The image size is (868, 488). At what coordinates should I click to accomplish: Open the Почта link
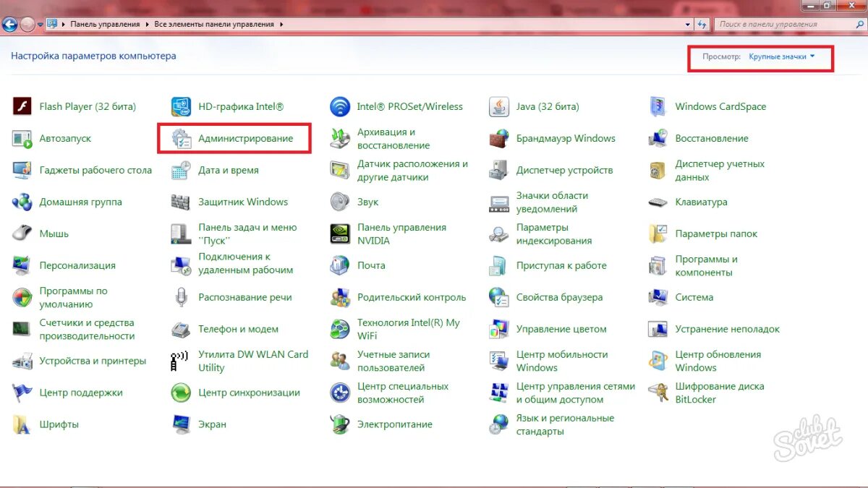point(371,265)
